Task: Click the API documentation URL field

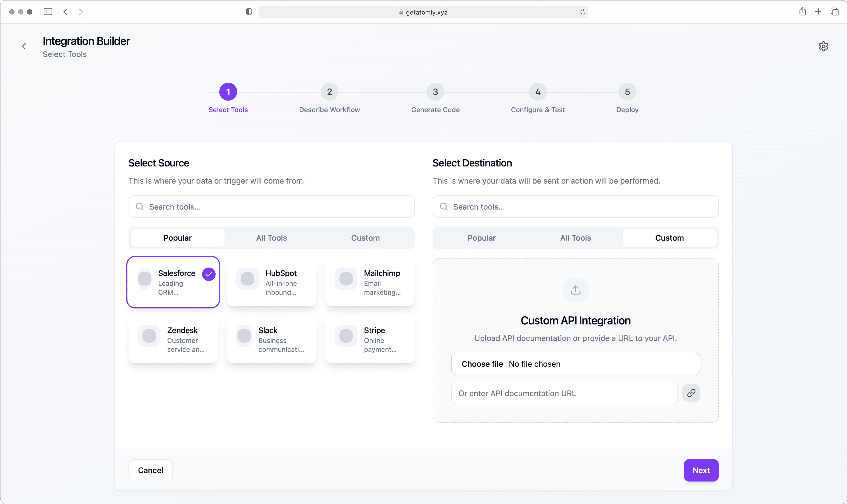Action: pos(564,393)
